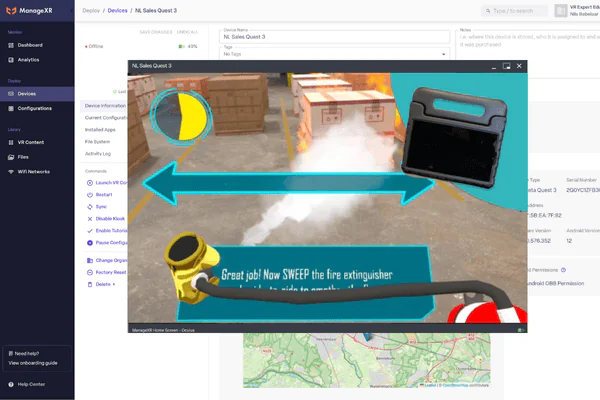Screen dimensions: 600x400
Task: Click the search magnifier icon
Action: pos(488,11)
